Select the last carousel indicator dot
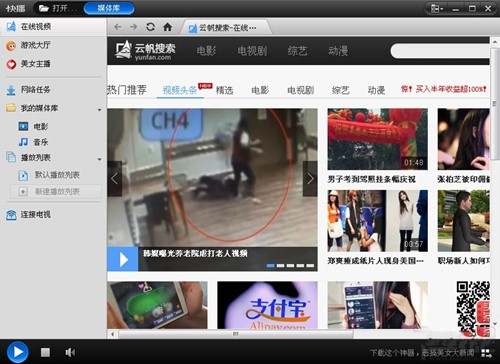Image resolution: width=500 pixels, height=364 pixels. [x=310, y=266]
